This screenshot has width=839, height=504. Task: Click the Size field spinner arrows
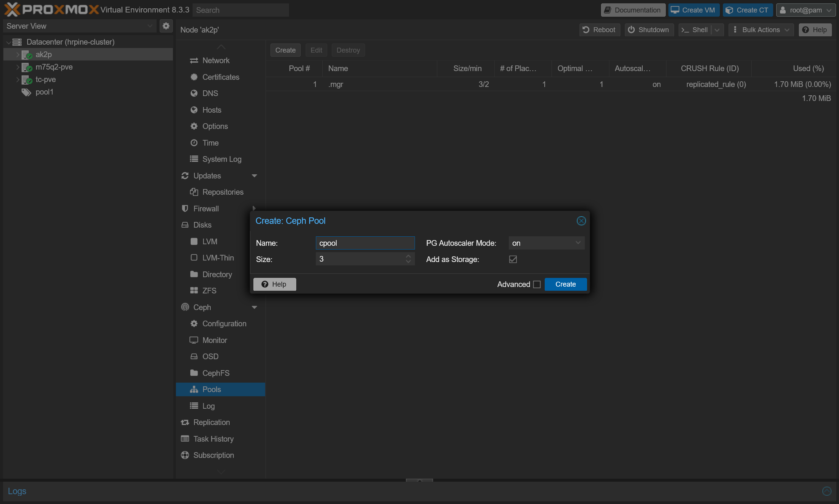(x=408, y=259)
